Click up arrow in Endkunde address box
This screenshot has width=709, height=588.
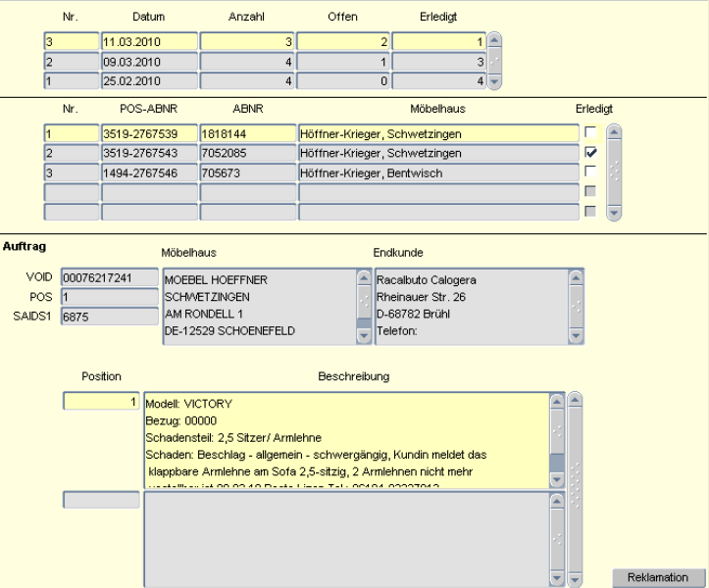coord(576,278)
